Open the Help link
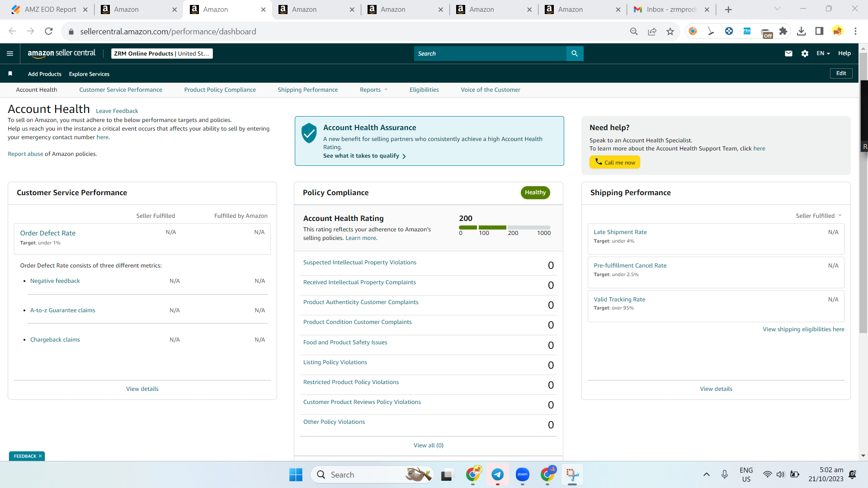Viewport: 868px width, 488px height. point(844,53)
